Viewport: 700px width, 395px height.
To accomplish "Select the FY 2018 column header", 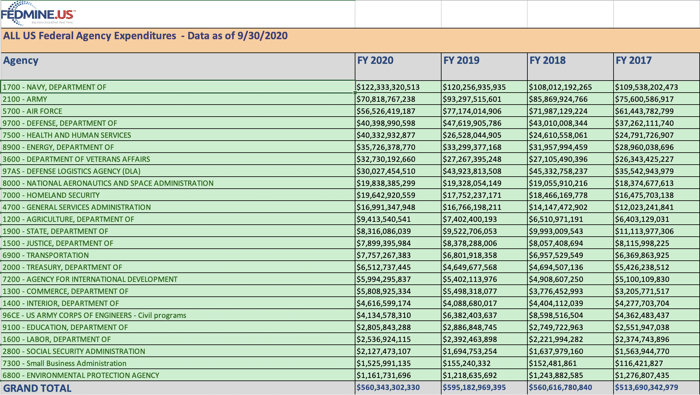I will [571, 67].
